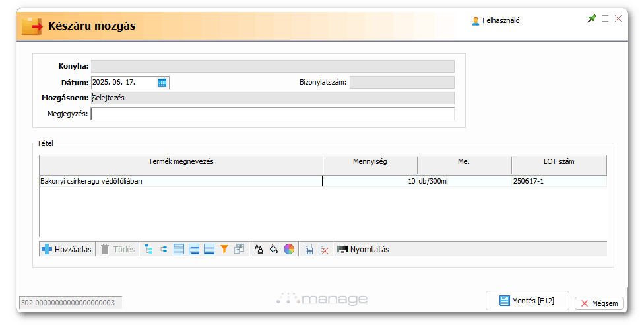Click the paint bucket fill icon
644x325 pixels.
coord(274,250)
